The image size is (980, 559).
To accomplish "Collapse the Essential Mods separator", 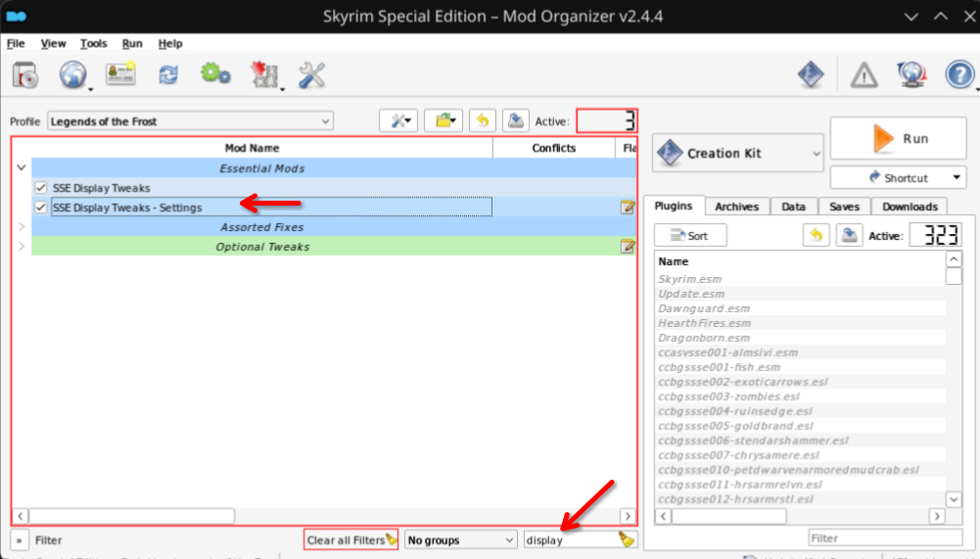I will 22,167.
